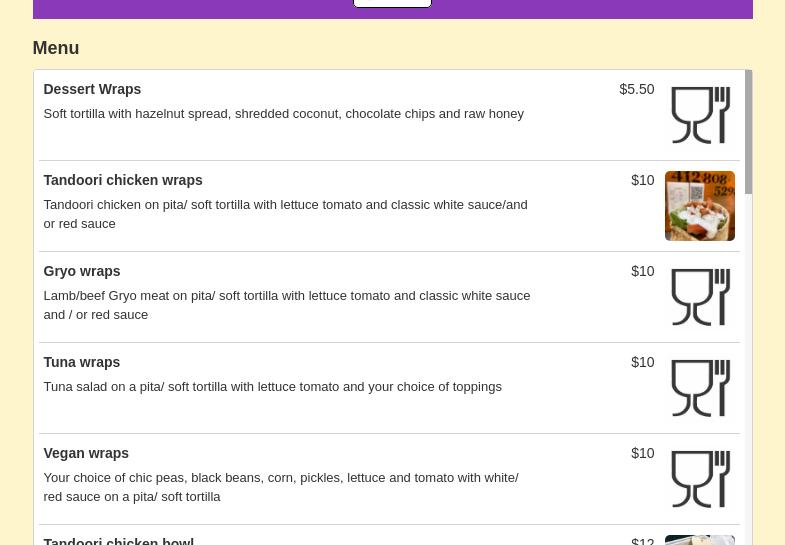Click the Menu section heading

pos(56,48)
